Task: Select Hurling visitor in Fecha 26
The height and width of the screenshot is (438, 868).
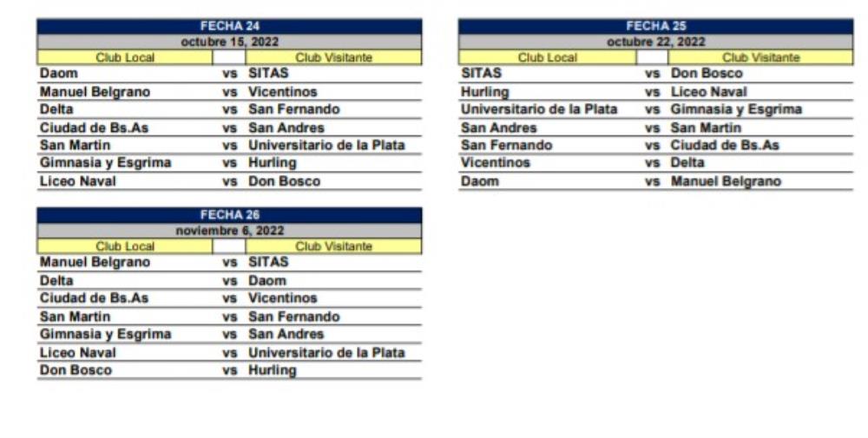Action: (x=272, y=370)
